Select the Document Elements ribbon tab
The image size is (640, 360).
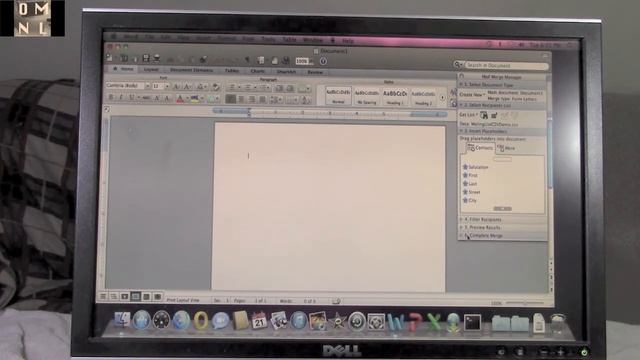pos(191,70)
